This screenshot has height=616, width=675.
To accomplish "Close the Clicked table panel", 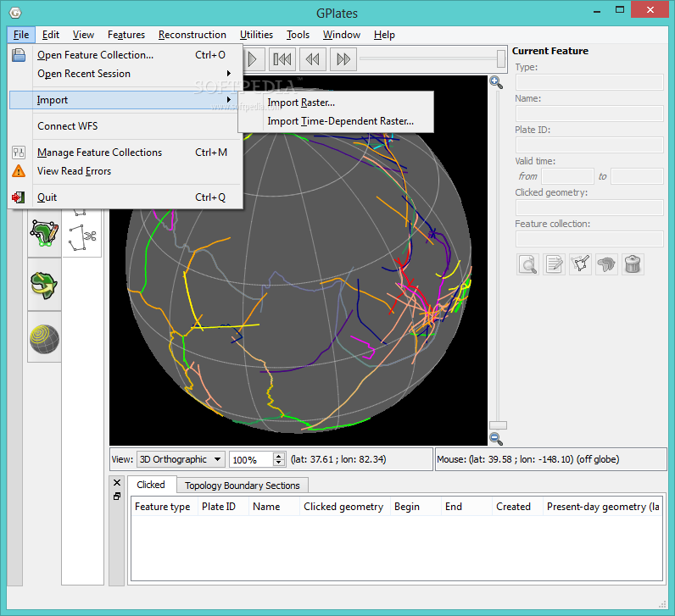I will [117, 483].
